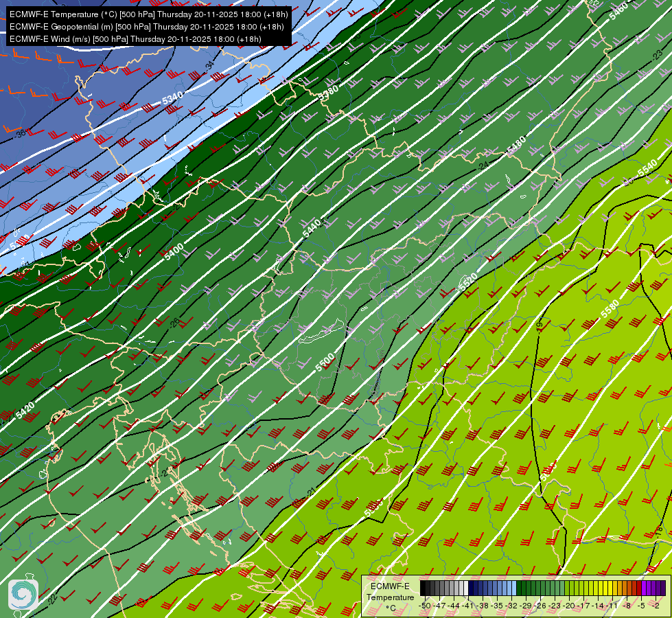Click the 5460 geopotential contour label
The height and width of the screenshot is (618, 672).
click(619, 11)
